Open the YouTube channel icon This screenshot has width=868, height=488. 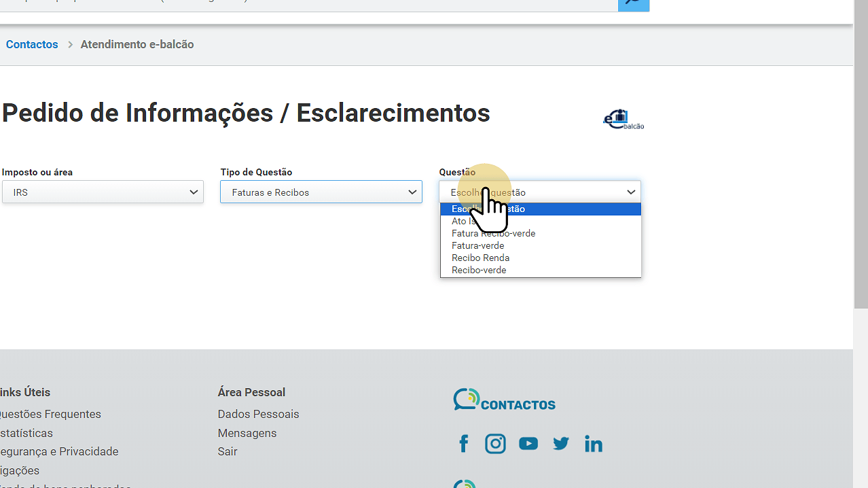coord(528,444)
